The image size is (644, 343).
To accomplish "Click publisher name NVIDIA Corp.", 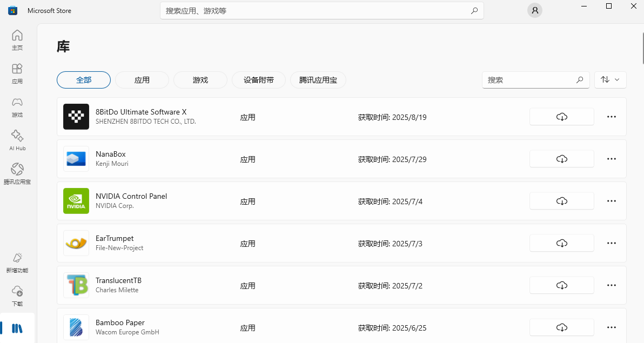I will click(x=115, y=206).
